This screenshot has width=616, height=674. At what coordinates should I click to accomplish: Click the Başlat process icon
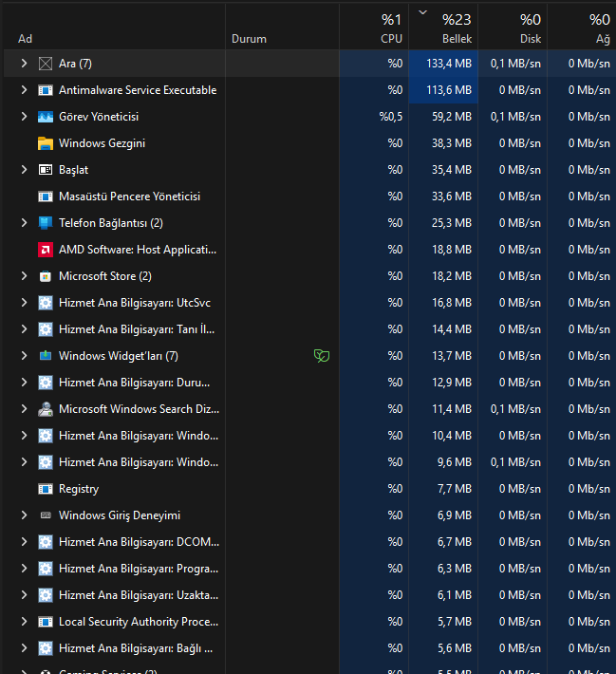tap(46, 170)
